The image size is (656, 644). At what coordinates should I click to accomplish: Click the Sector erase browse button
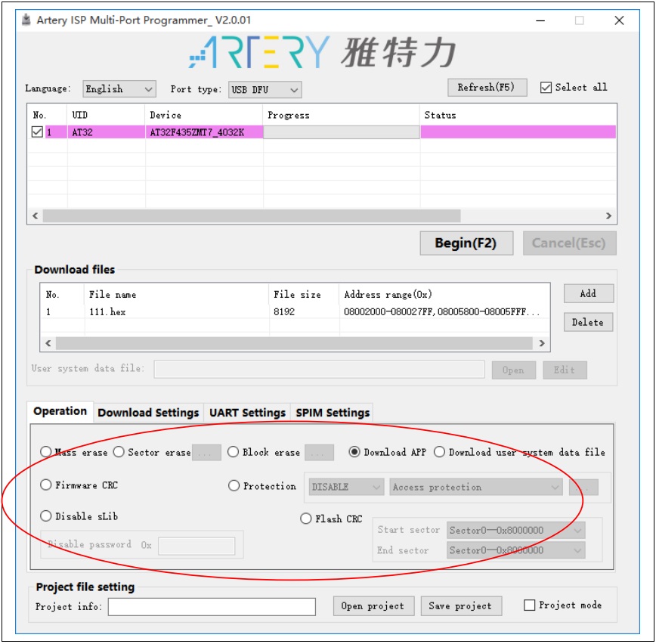point(206,452)
